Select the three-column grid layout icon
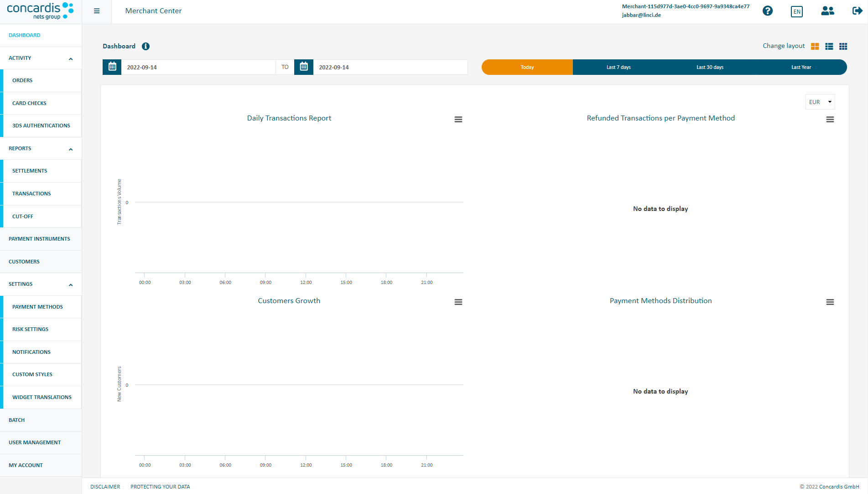The image size is (868, 494). tap(843, 46)
